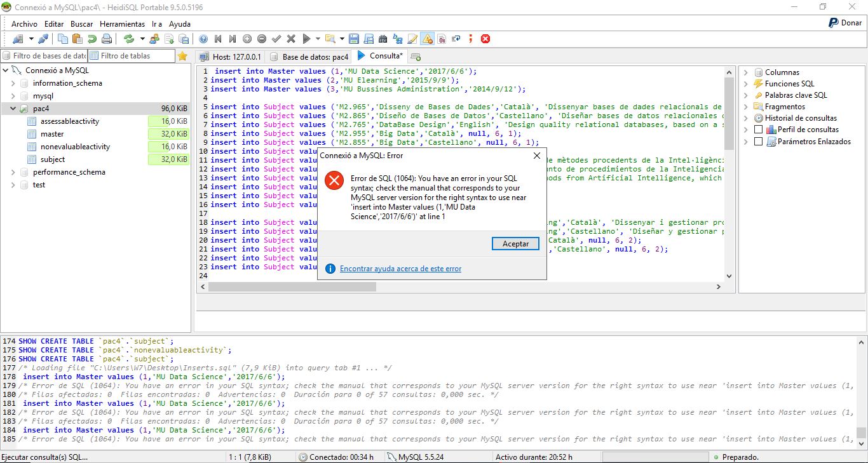This screenshot has width=868, height=463.
Task: Open the refresh dropdown arrow
Action: pyautogui.click(x=142, y=39)
